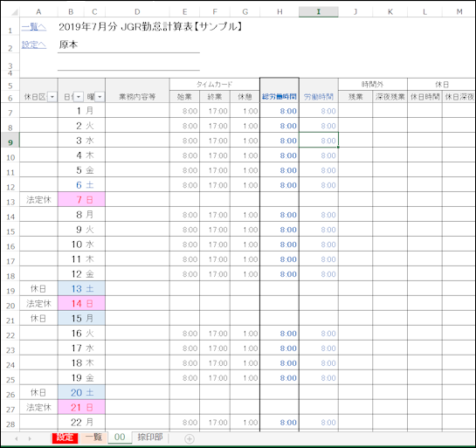
Task: Click the タイムカード group header
Action: (214, 84)
